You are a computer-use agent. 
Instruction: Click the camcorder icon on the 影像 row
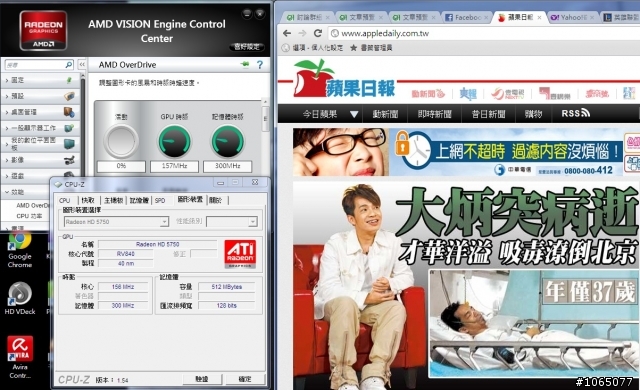pyautogui.click(x=69, y=160)
